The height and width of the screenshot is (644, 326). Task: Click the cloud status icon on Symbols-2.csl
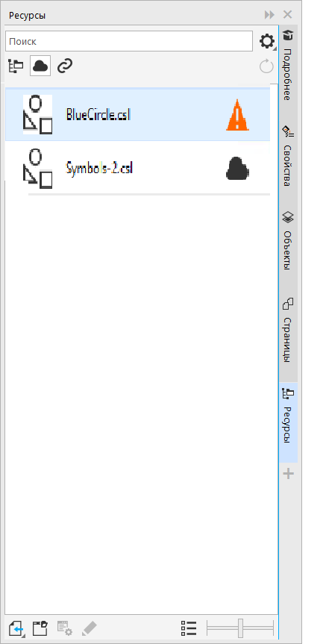[x=238, y=169]
